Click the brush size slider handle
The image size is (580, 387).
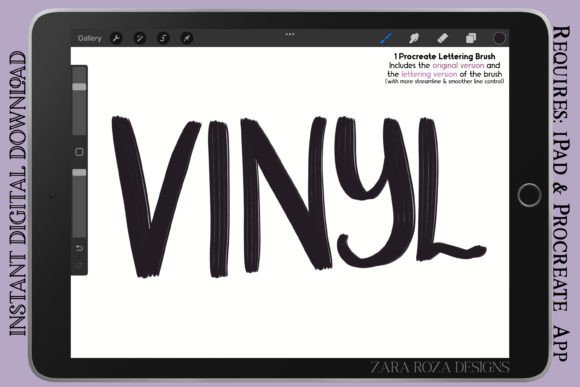(x=79, y=87)
